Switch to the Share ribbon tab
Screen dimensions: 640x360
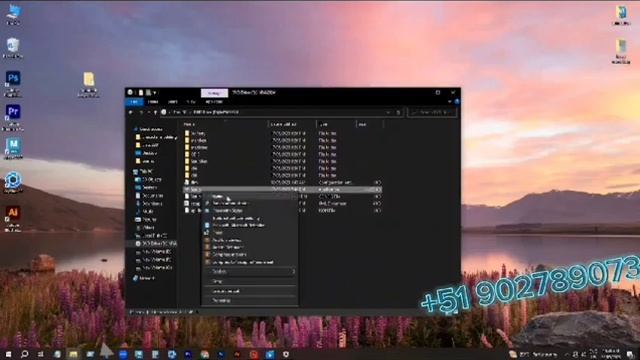pyautogui.click(x=173, y=102)
